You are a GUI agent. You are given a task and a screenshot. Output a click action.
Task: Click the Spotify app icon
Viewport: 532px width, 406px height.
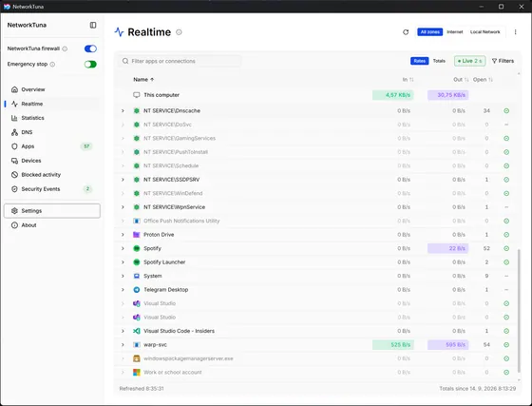coord(137,248)
